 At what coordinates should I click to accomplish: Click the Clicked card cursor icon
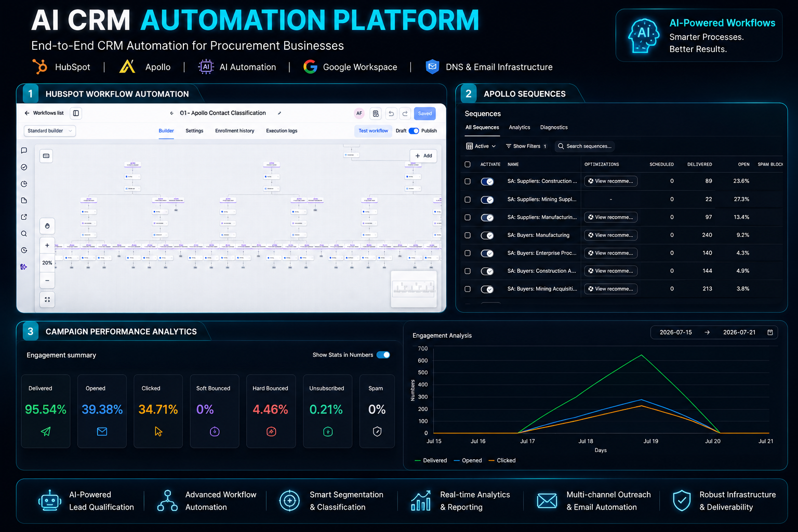pyautogui.click(x=158, y=431)
